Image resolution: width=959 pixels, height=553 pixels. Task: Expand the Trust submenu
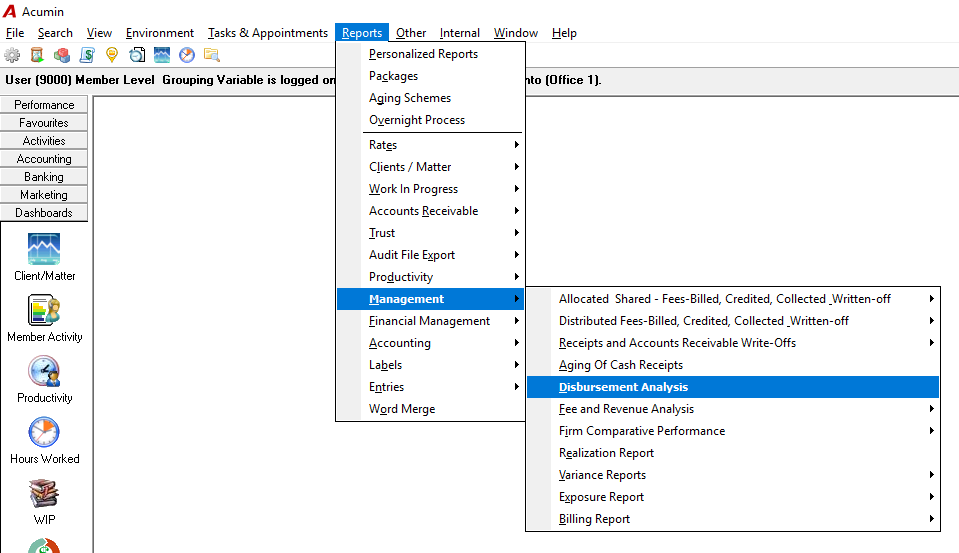click(431, 233)
